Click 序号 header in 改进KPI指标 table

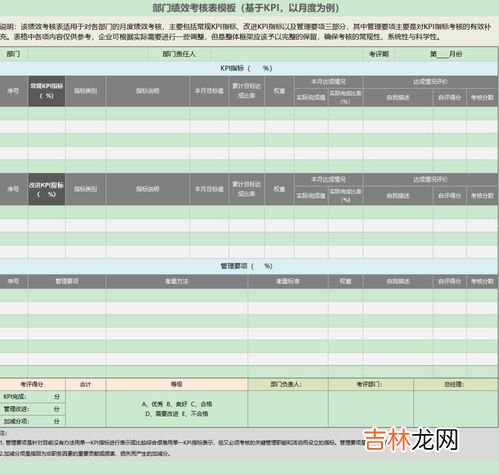point(14,189)
